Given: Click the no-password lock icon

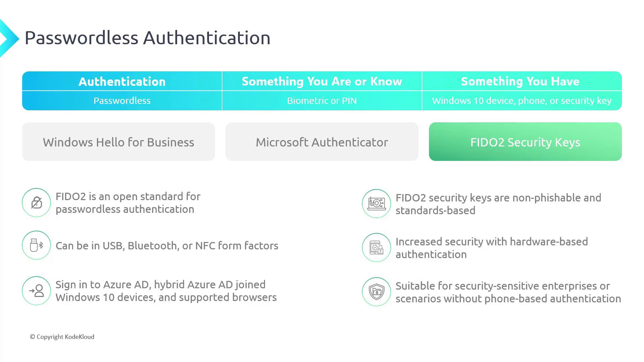Looking at the screenshot, I should click(x=36, y=203).
